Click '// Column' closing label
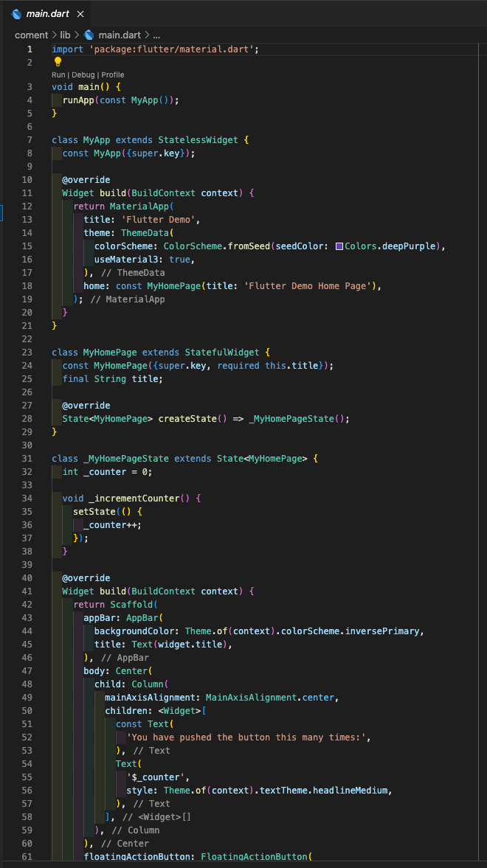This screenshot has width=487, height=868. point(135,831)
